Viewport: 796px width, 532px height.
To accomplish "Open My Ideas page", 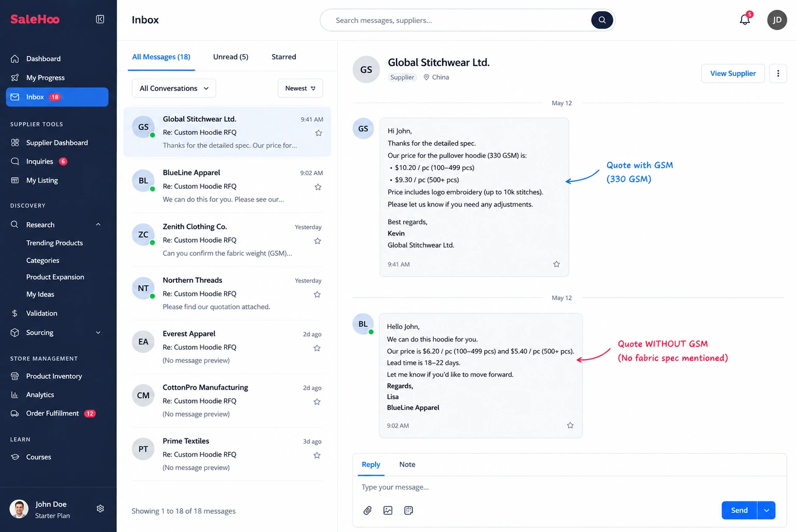I will pos(40,294).
